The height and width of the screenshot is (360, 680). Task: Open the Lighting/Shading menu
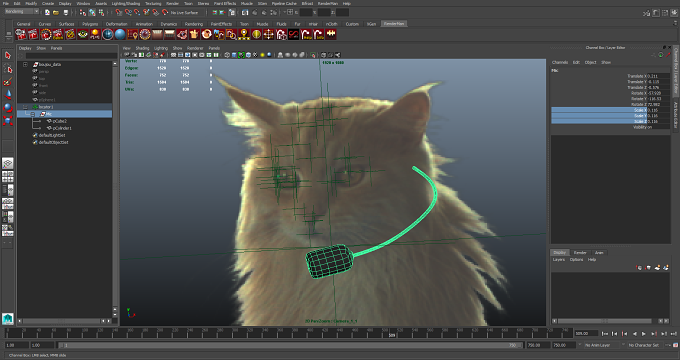[x=126, y=3]
